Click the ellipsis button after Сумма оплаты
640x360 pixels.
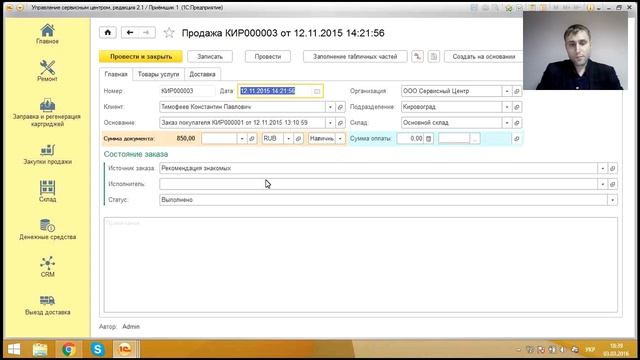tap(474, 138)
